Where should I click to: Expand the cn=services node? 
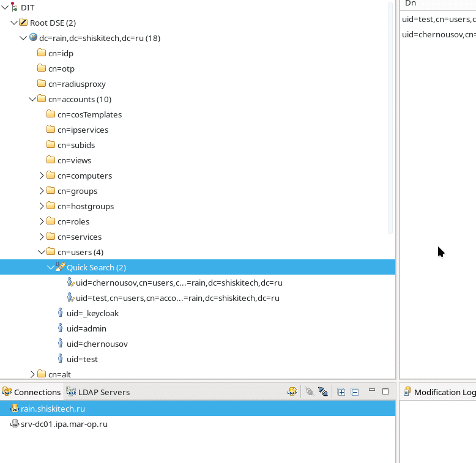[x=42, y=236]
